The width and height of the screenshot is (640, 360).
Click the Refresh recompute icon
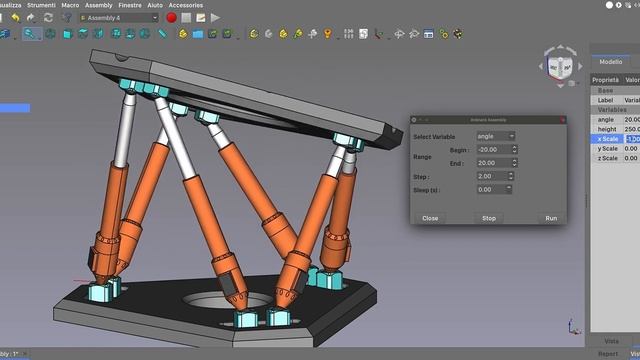[48, 18]
